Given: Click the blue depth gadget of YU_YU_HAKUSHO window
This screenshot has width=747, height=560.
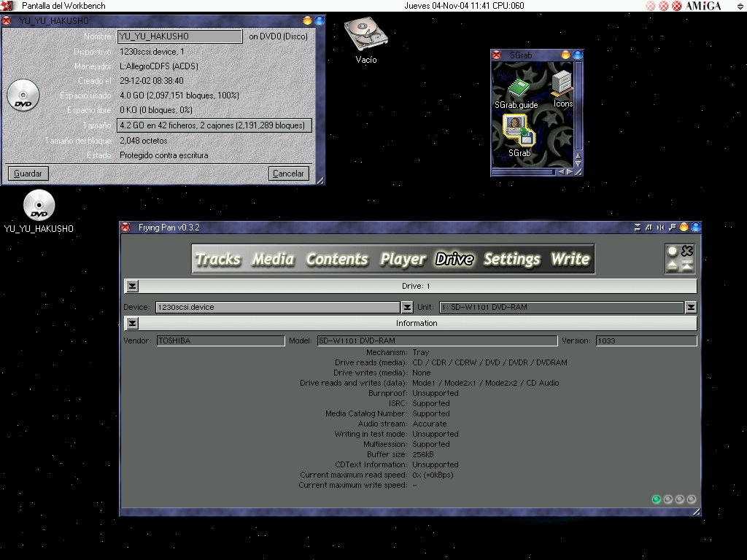Looking at the screenshot, I should pos(320,20).
